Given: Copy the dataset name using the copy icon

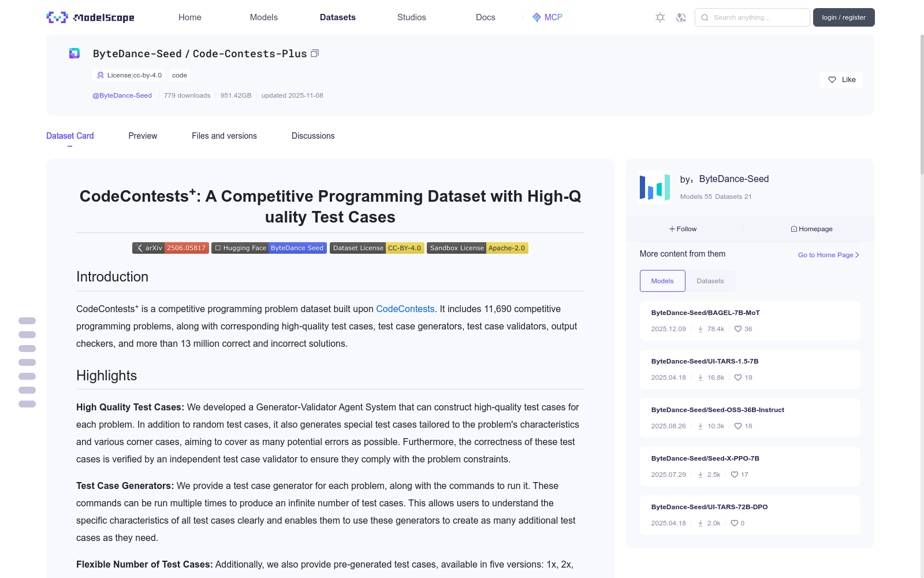Looking at the screenshot, I should 315,53.
